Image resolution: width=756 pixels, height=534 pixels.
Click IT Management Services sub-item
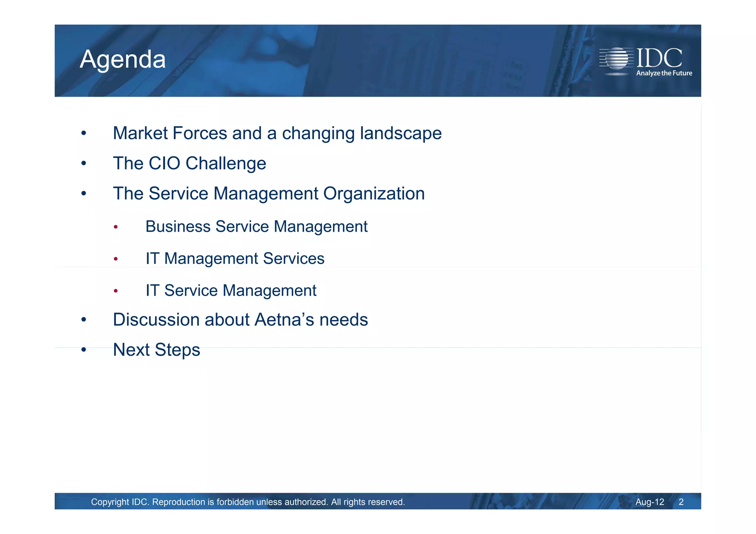click(x=235, y=258)
